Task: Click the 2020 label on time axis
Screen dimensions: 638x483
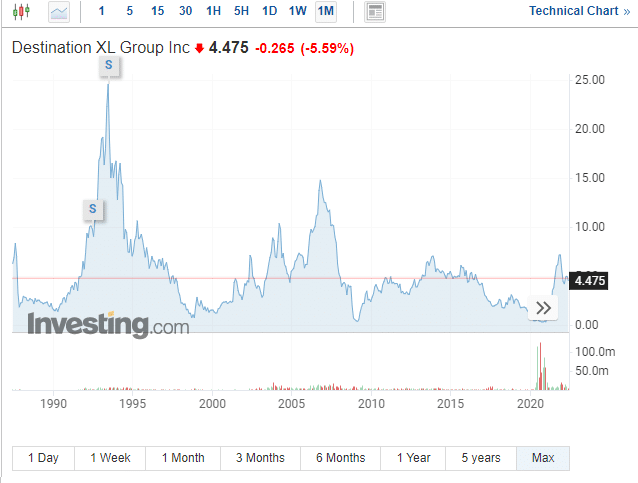Action: (530, 404)
